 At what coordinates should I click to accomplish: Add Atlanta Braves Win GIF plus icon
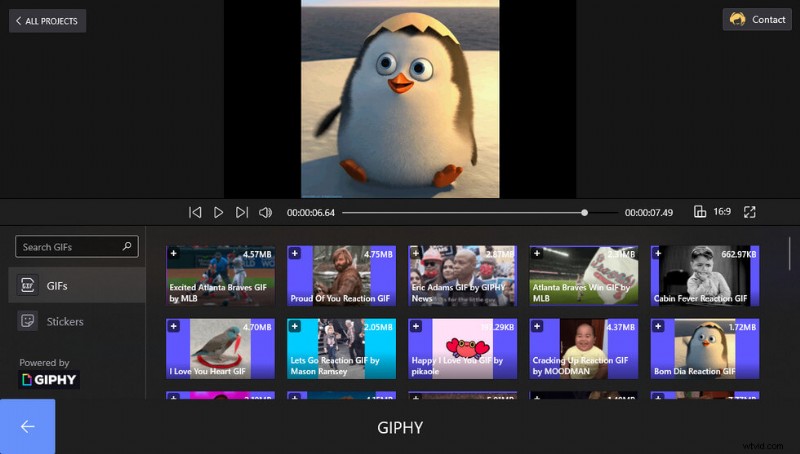[x=537, y=254]
